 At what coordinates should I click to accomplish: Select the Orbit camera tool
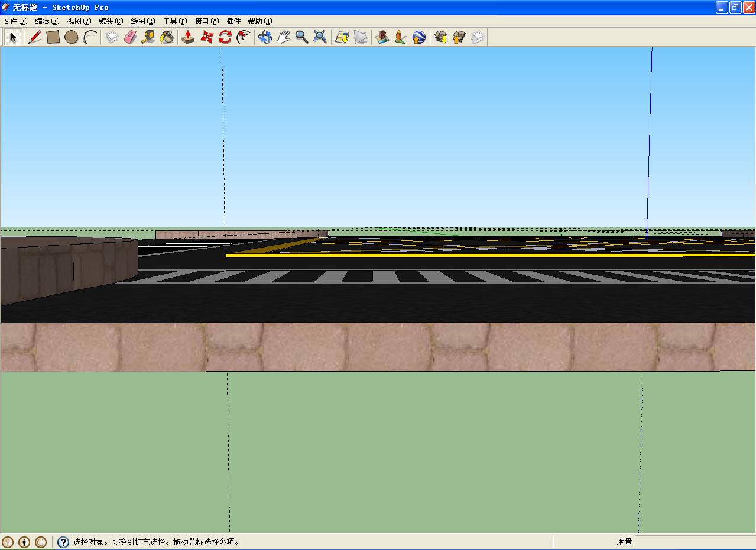pos(265,37)
